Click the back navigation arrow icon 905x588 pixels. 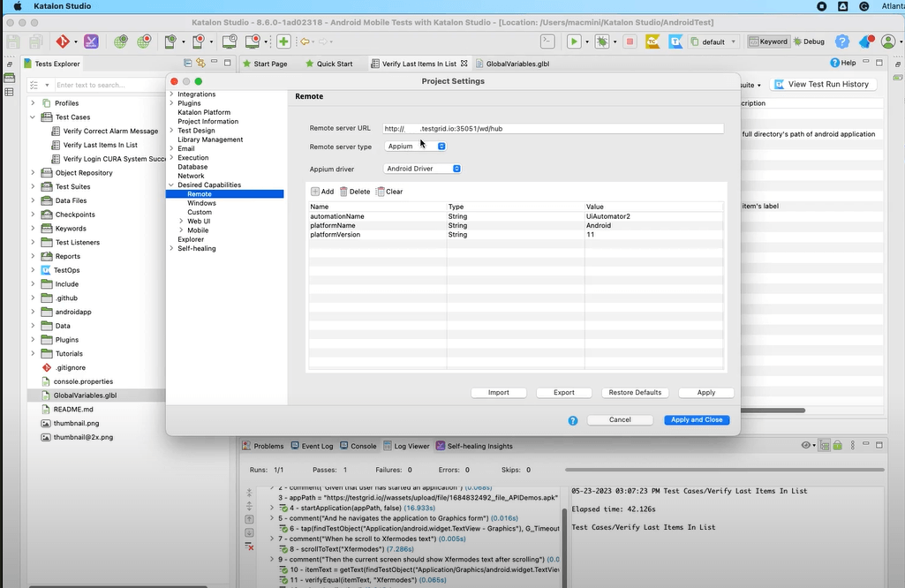(x=304, y=41)
